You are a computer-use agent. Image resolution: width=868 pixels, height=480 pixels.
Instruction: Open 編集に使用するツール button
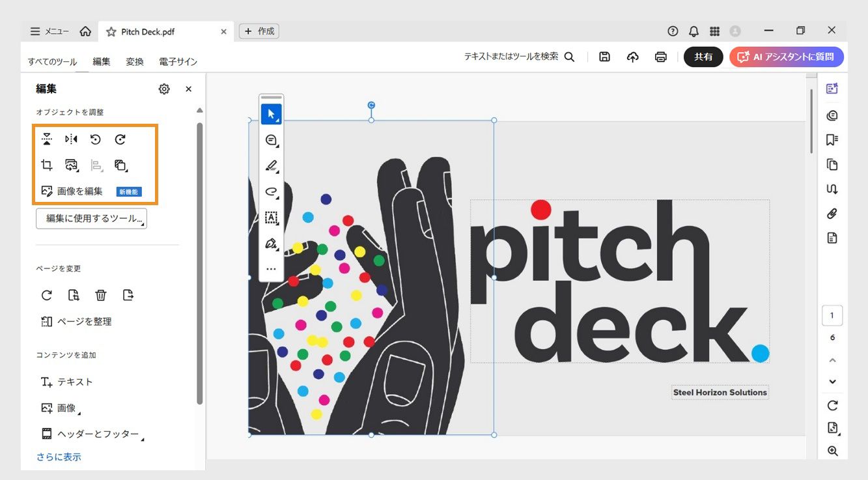(x=91, y=219)
